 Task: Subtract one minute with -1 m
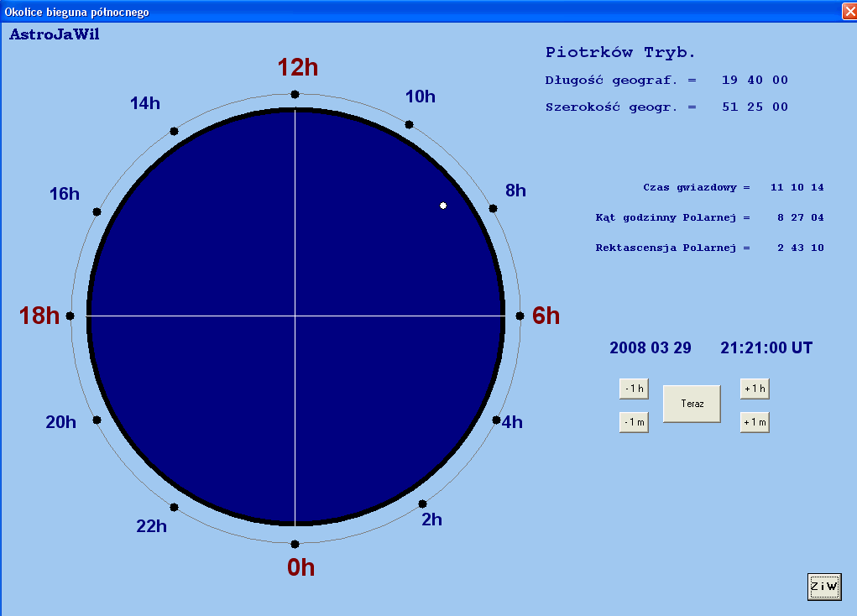pyautogui.click(x=634, y=422)
